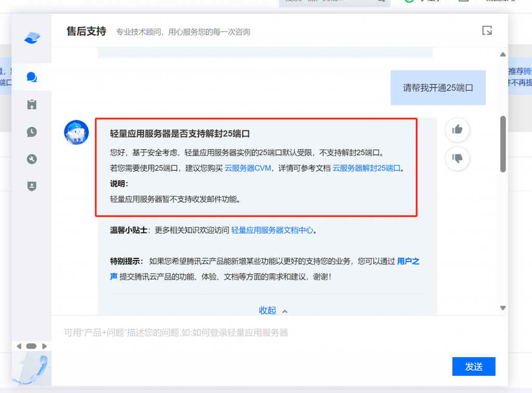Click the Tencent Cloud logo in the sidebar

click(32, 37)
